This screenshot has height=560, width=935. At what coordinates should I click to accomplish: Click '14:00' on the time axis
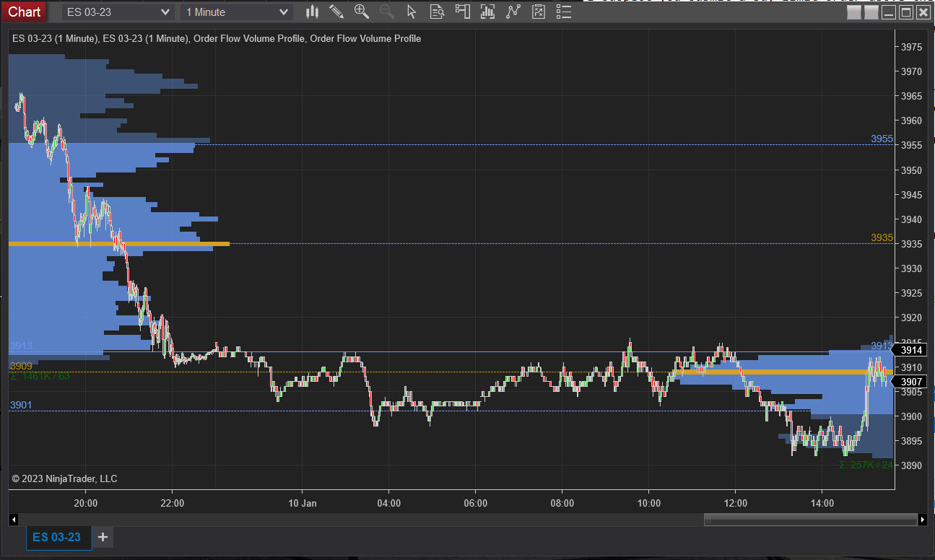tap(822, 503)
